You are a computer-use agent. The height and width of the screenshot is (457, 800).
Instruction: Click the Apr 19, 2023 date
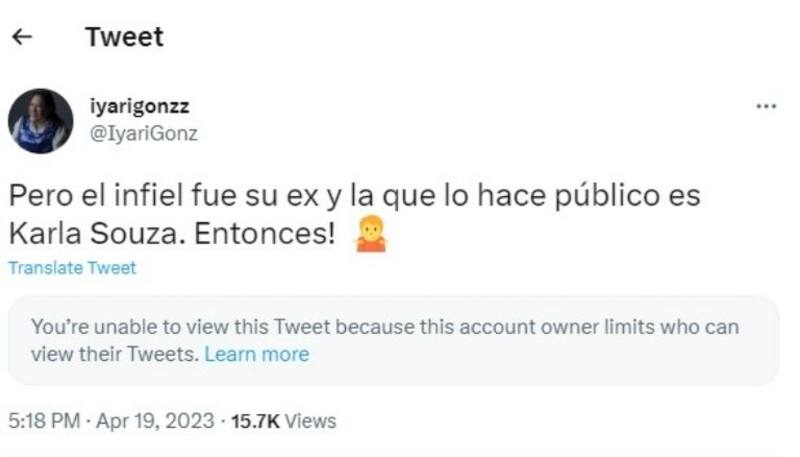(155, 421)
